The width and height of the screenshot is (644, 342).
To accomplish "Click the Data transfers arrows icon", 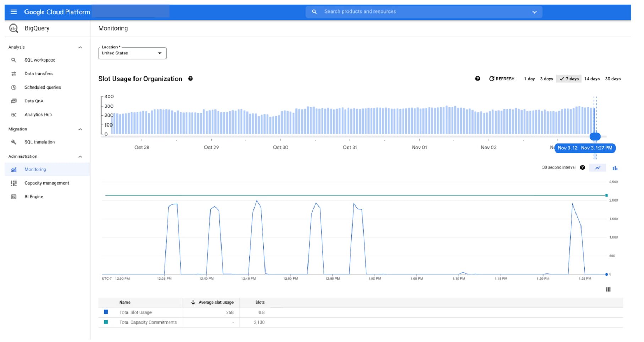I will [13, 74].
